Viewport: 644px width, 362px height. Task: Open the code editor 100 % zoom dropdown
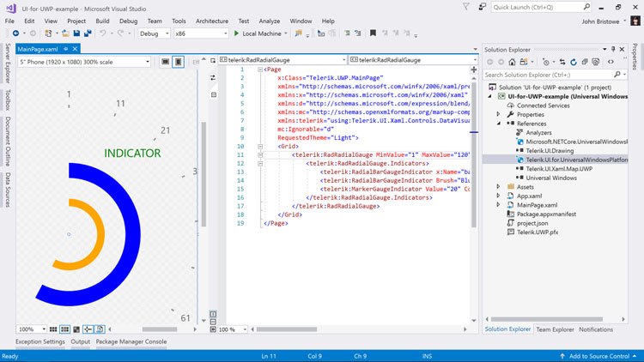click(233, 329)
